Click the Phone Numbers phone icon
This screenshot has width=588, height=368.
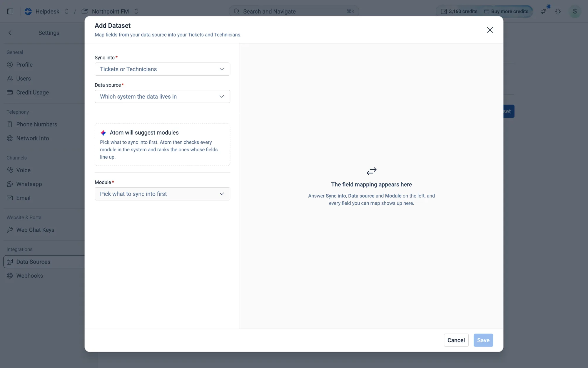[10, 125]
